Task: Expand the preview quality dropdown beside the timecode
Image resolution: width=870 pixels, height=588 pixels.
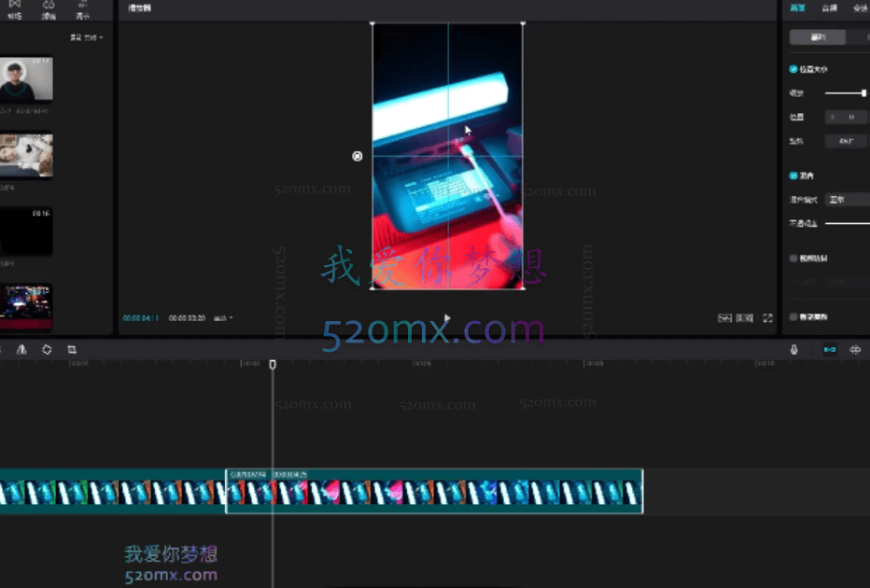Action: [223, 318]
